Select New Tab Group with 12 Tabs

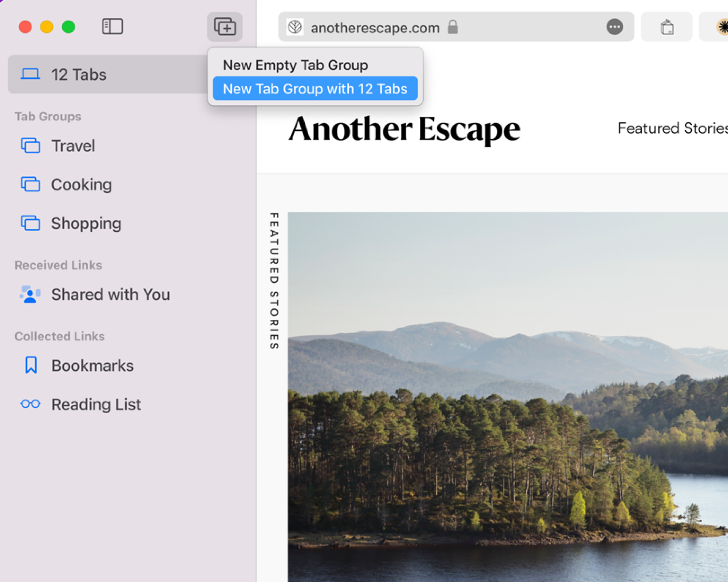click(x=315, y=88)
